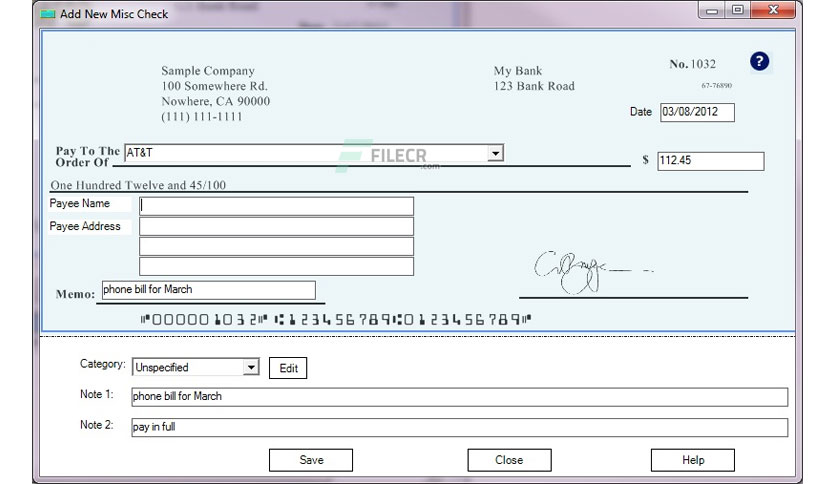The image size is (836, 484).
Task: Click the 67-76890 fraction code text
Action: click(717, 85)
